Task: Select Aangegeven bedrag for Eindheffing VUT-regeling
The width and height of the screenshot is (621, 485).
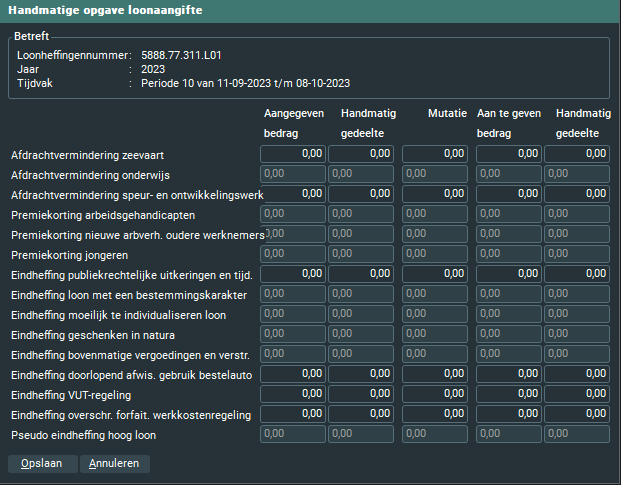Action: coord(292,394)
